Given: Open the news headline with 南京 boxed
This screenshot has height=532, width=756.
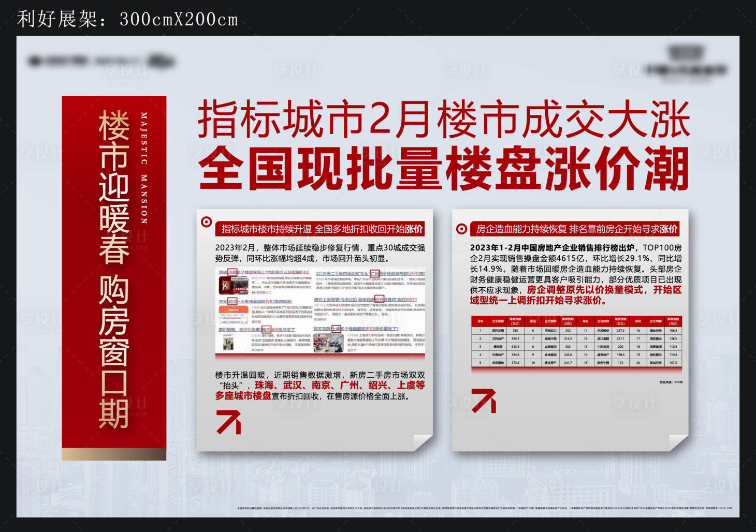Looking at the screenshot, I should pos(257,330).
